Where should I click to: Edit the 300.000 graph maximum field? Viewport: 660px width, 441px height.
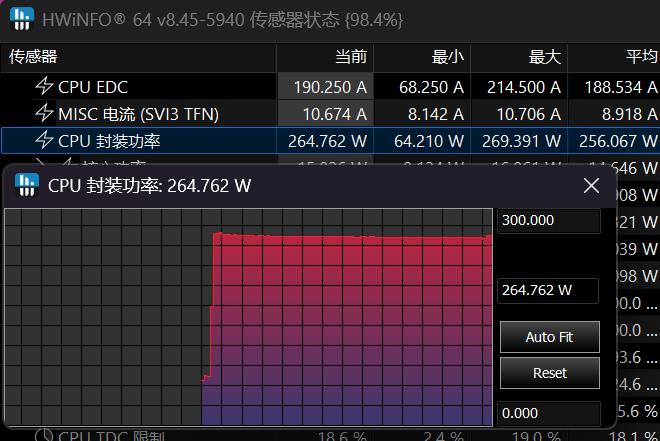pyautogui.click(x=549, y=220)
